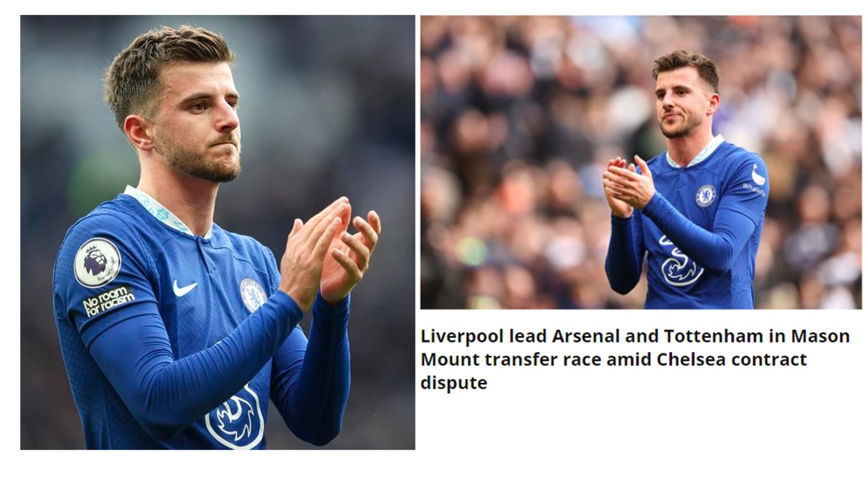Screen dimensions: 868x488
Task: Open the large left close-up photo
Action: pyautogui.click(x=218, y=232)
